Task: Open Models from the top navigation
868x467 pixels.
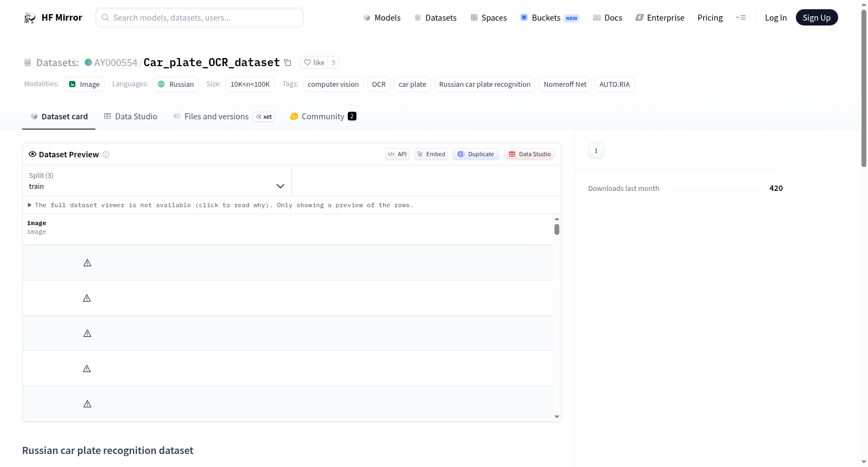Action: [382, 18]
